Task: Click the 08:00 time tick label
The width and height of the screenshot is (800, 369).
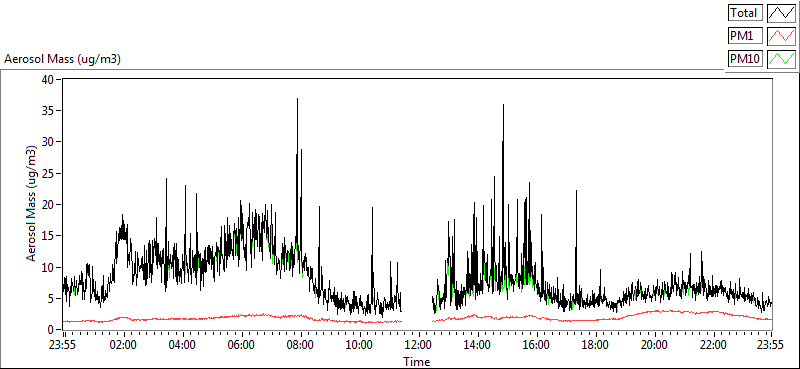Action: pyautogui.click(x=301, y=344)
